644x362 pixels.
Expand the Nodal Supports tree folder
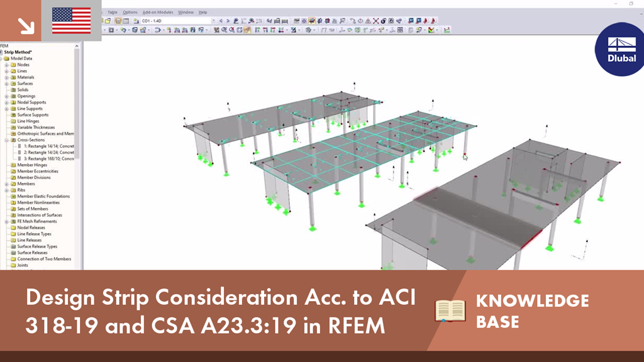pos(6,102)
